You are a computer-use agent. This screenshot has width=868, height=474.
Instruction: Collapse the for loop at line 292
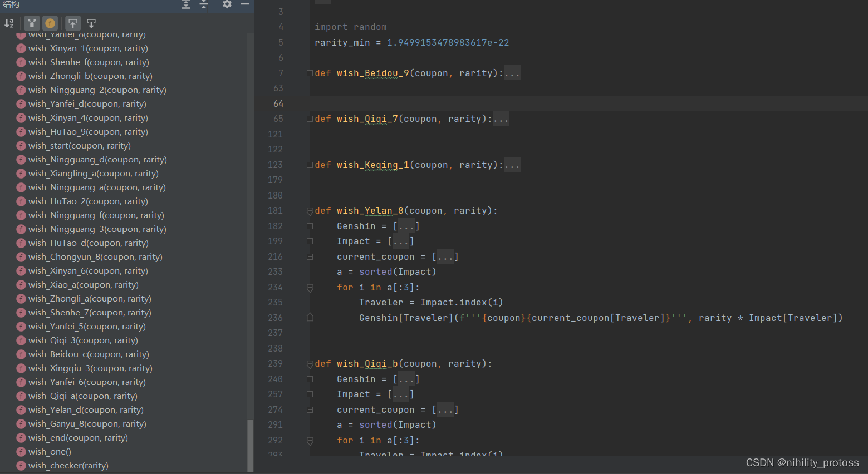[x=310, y=441]
